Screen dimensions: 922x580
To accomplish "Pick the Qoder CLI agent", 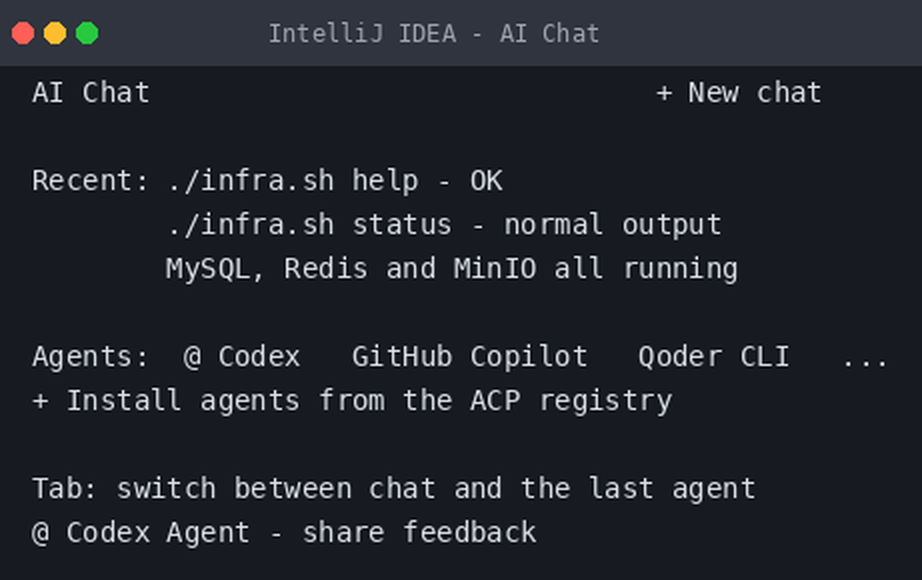I will [x=713, y=357].
